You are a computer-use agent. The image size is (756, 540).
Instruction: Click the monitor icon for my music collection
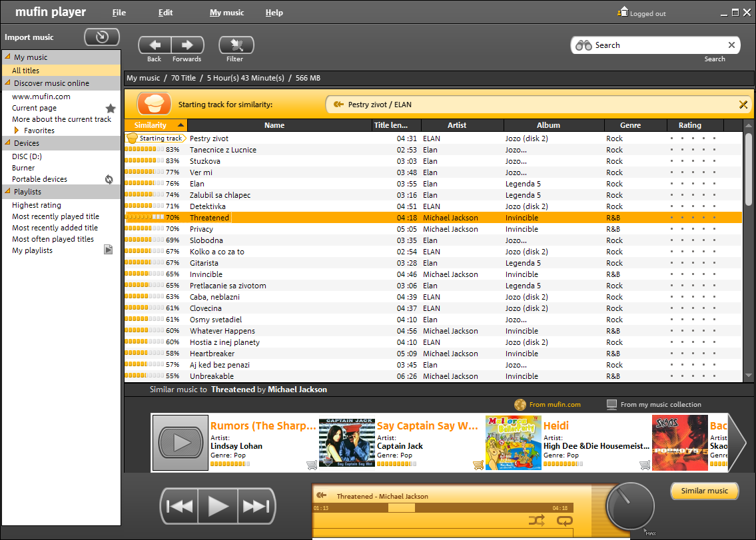[612, 405]
